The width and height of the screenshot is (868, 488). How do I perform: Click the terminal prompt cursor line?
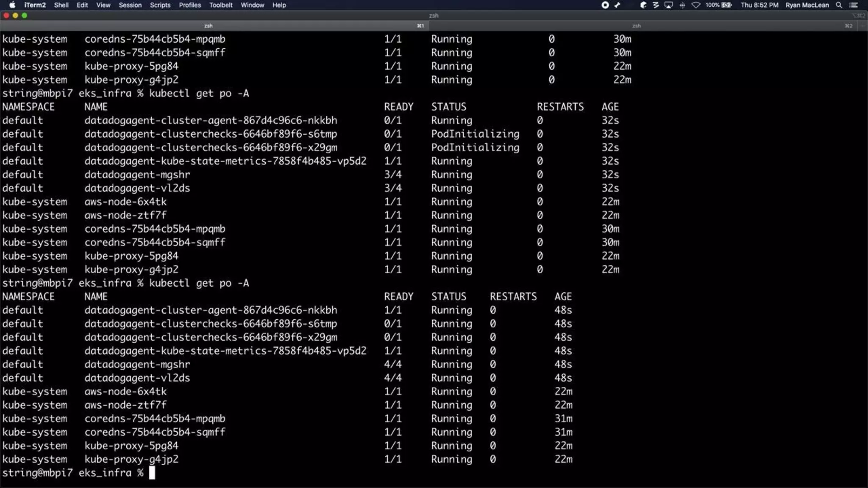152,473
